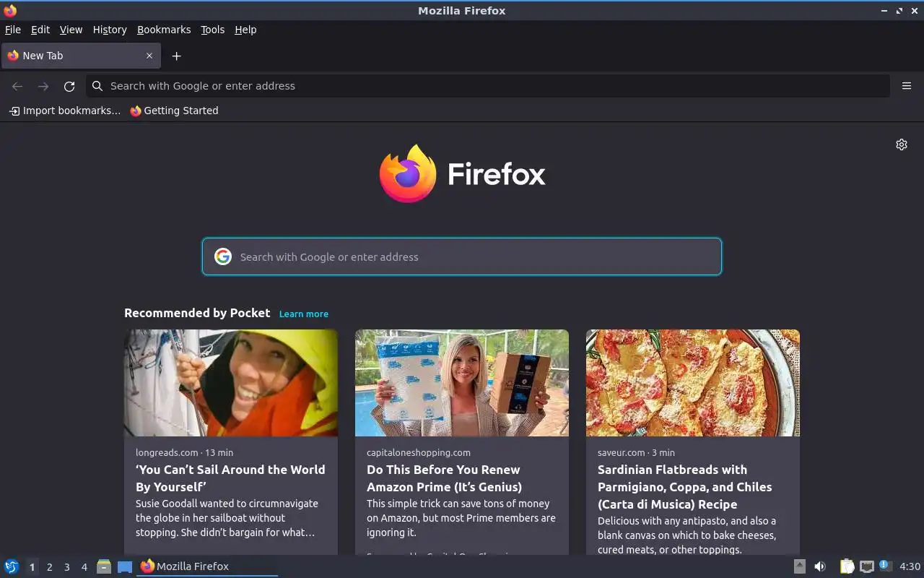Open the taskbar start menu icon
This screenshot has height=578, width=924.
[x=12, y=566]
